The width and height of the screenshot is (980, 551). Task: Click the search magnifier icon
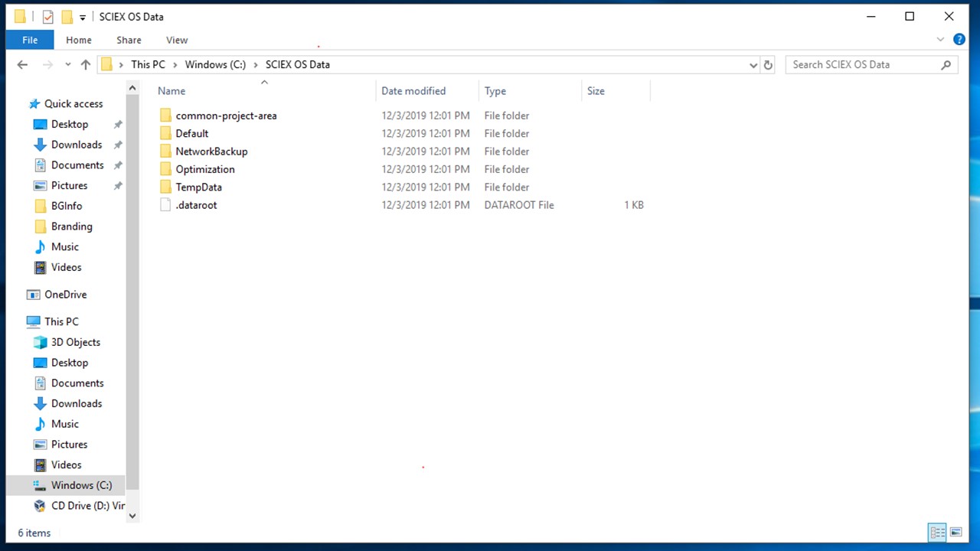click(946, 65)
